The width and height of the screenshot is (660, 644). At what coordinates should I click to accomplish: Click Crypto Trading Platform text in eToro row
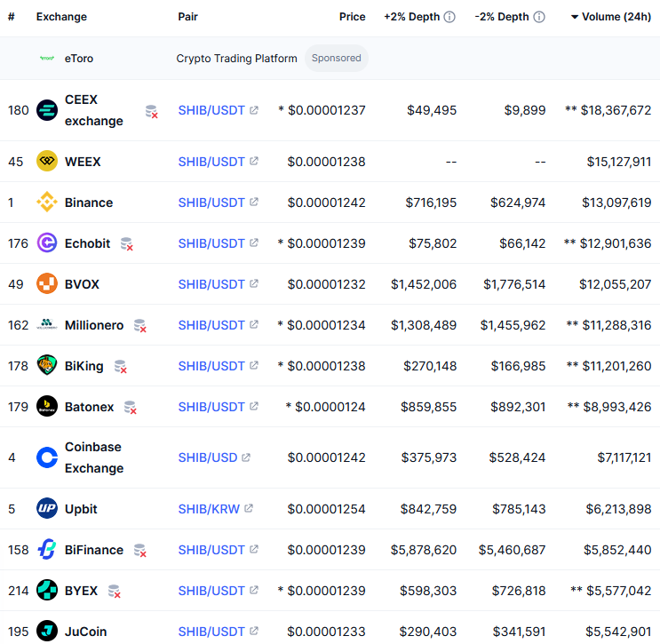[236, 59]
